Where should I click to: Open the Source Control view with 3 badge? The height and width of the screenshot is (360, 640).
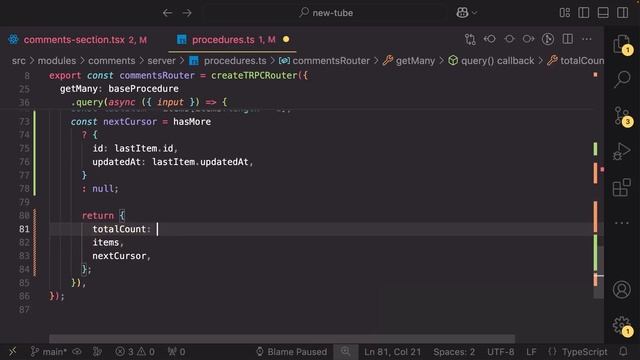(623, 116)
